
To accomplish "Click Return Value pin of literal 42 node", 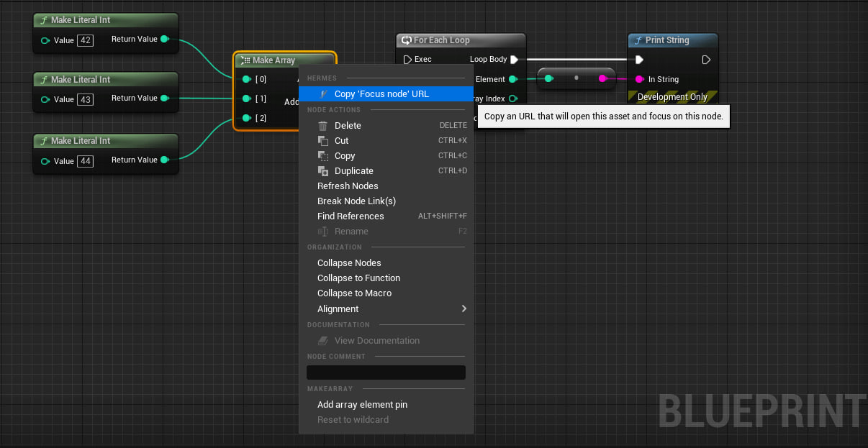I will [x=165, y=40].
